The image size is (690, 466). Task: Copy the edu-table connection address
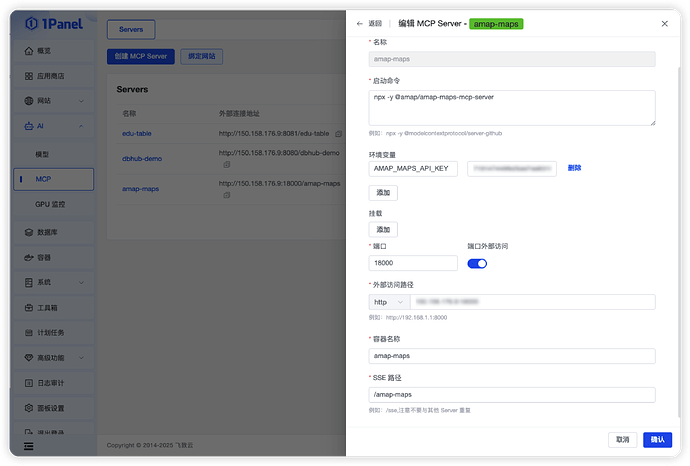[338, 134]
